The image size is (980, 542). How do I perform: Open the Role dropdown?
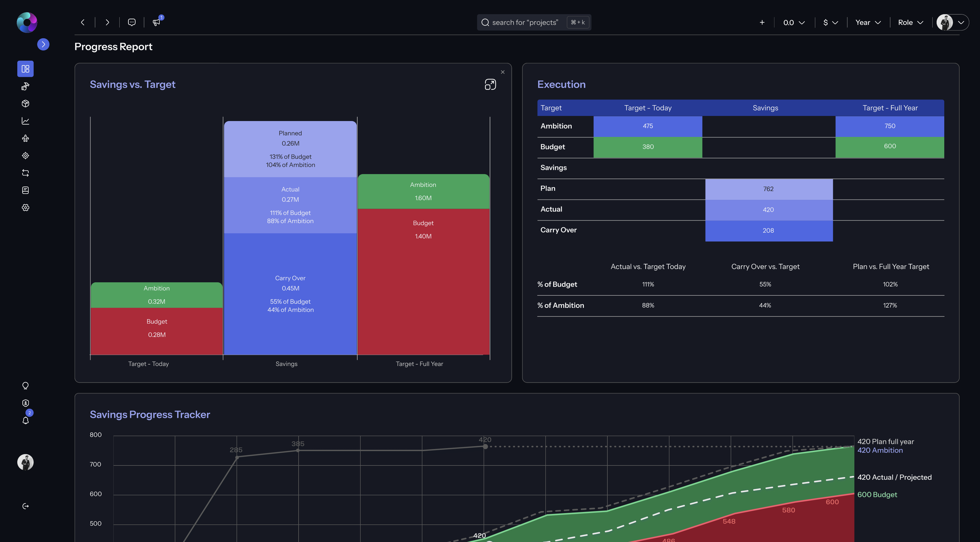[910, 22]
